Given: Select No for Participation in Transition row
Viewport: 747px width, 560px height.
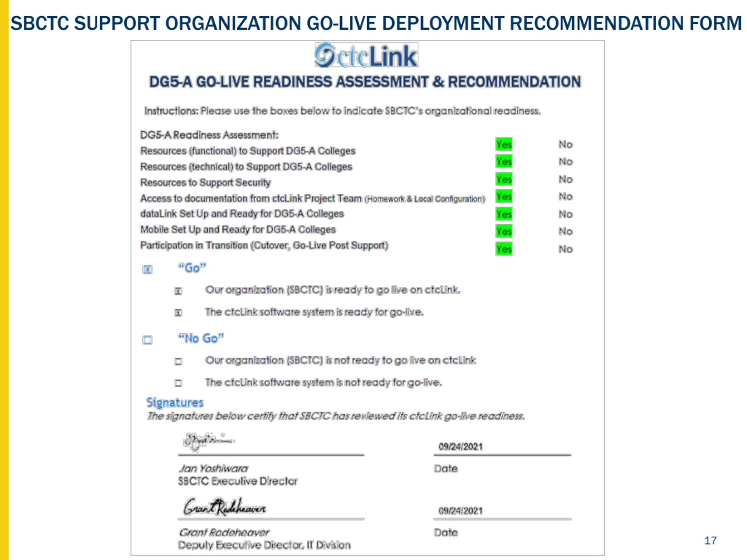Looking at the screenshot, I should click(566, 249).
